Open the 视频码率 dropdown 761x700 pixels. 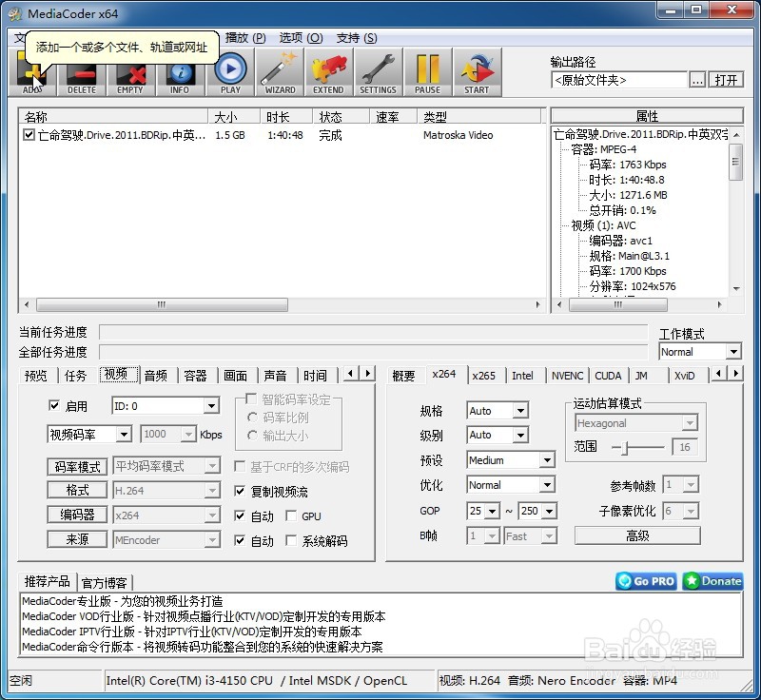[125, 434]
